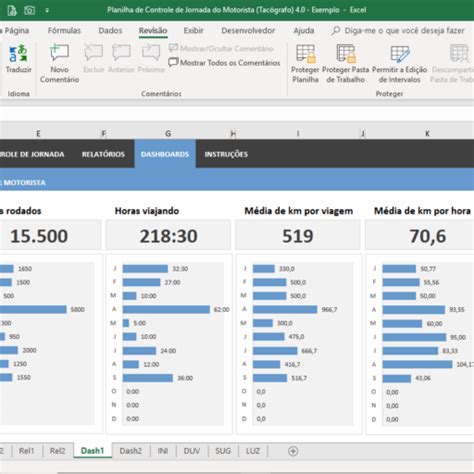Switch to the Dash2 sheet tab
Image resolution: width=474 pixels, height=474 pixels.
click(131, 451)
